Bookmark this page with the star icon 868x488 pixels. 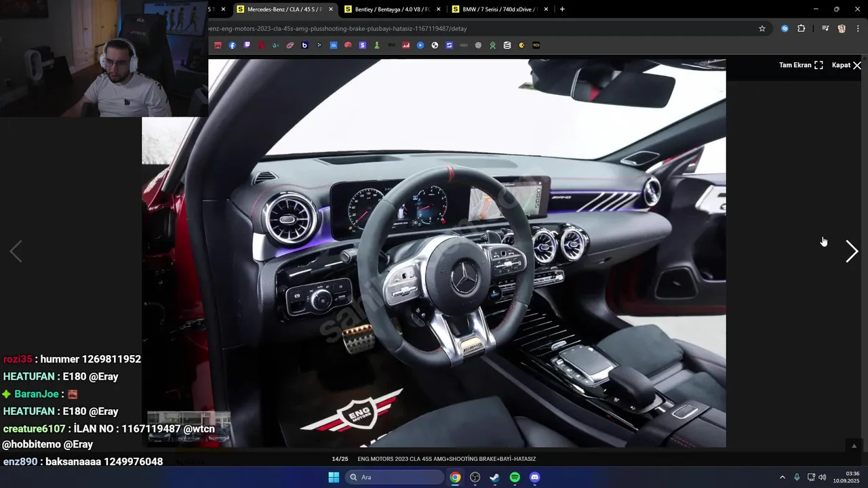tap(762, 28)
